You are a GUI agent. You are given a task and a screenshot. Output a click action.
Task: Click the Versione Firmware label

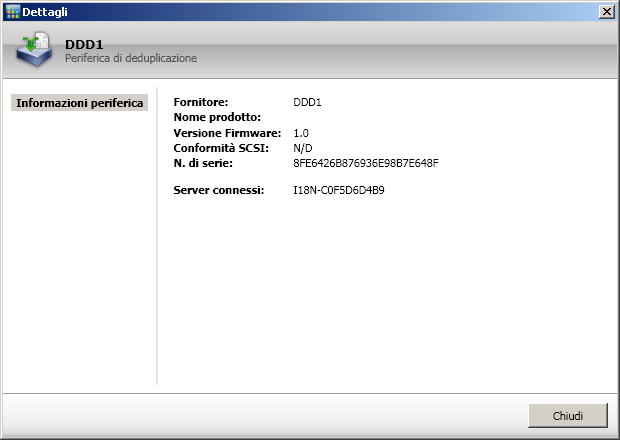click(227, 133)
